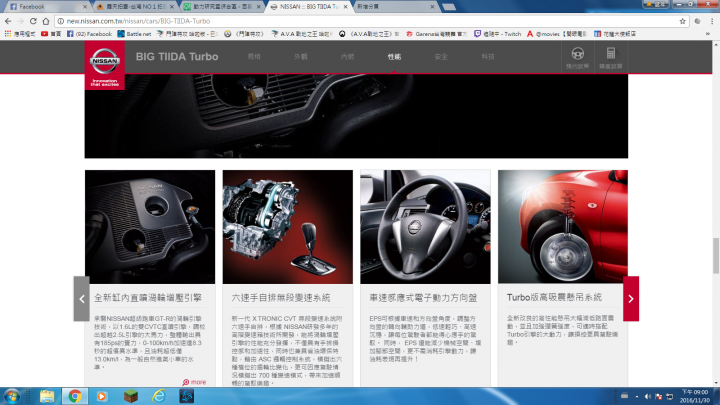This screenshot has height=405, width=720.
Task: Close the NISSAN BIG TIIDA tab
Action: click(345, 7)
